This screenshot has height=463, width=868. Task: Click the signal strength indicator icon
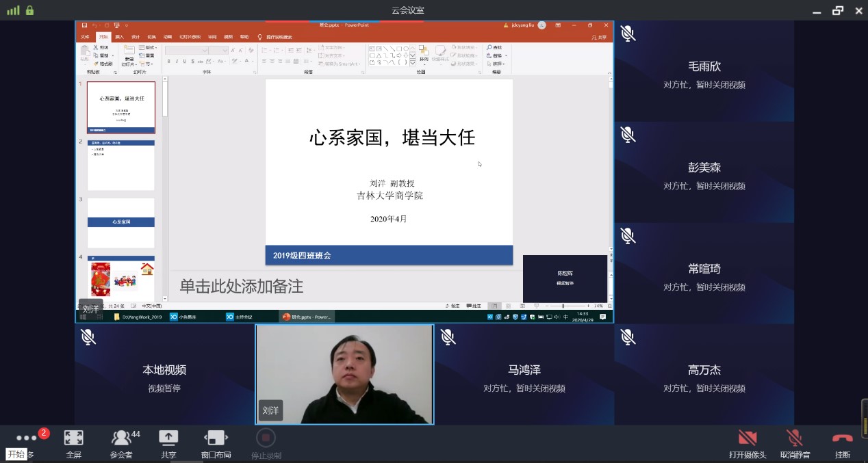[x=13, y=10]
